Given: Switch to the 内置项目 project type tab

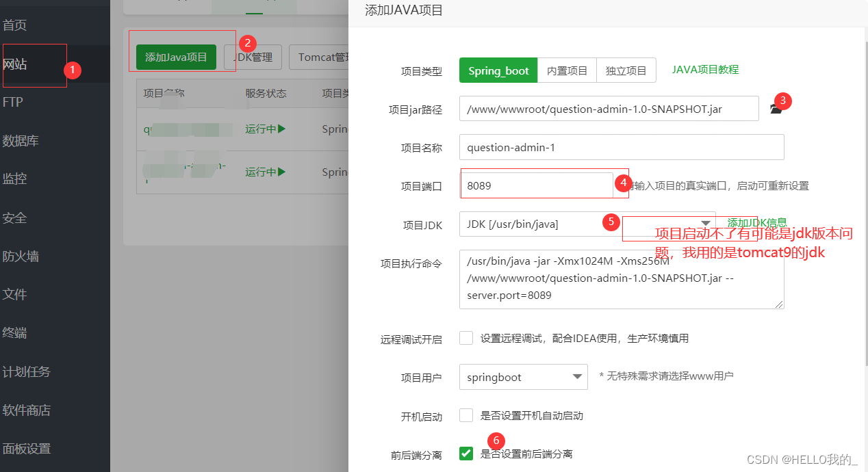Looking at the screenshot, I should coord(566,70).
